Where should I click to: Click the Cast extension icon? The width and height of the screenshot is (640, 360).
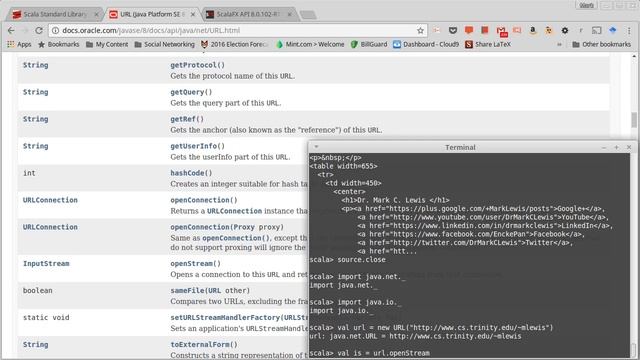(x=597, y=30)
